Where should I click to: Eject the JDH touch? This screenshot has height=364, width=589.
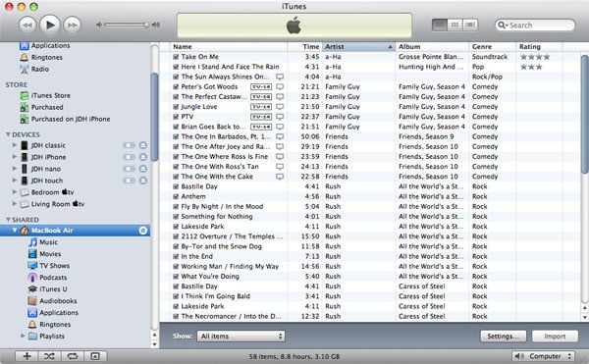[x=142, y=181]
